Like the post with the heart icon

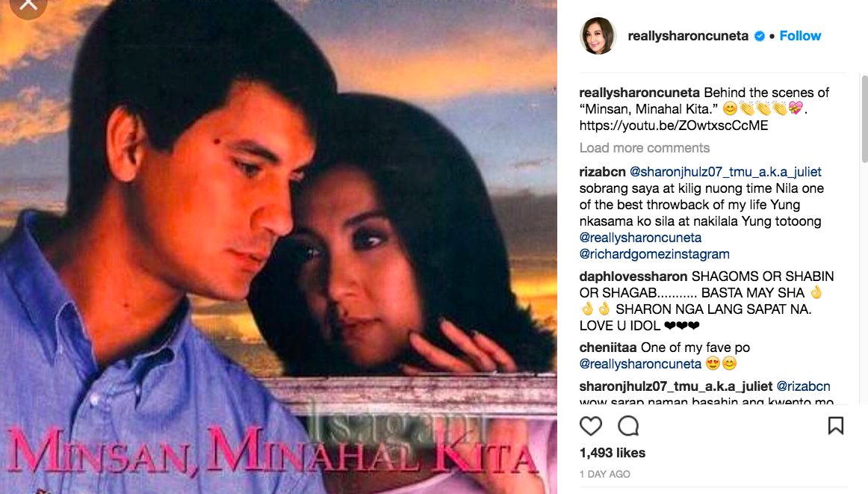click(591, 426)
